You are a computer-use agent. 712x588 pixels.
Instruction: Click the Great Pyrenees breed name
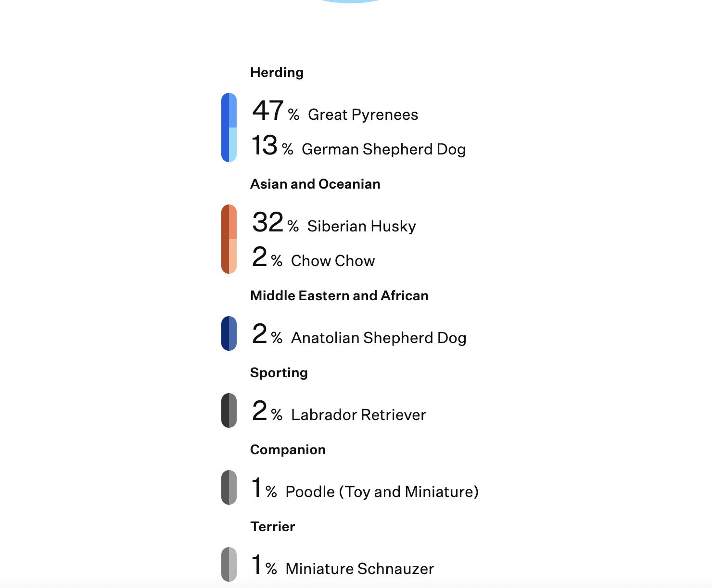click(363, 115)
